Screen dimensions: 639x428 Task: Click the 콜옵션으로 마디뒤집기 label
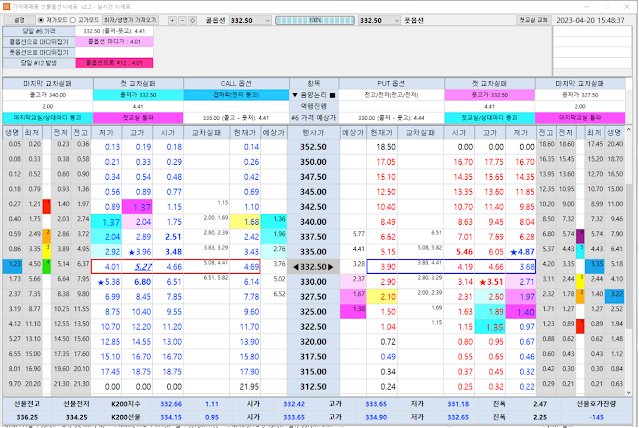click(39, 42)
